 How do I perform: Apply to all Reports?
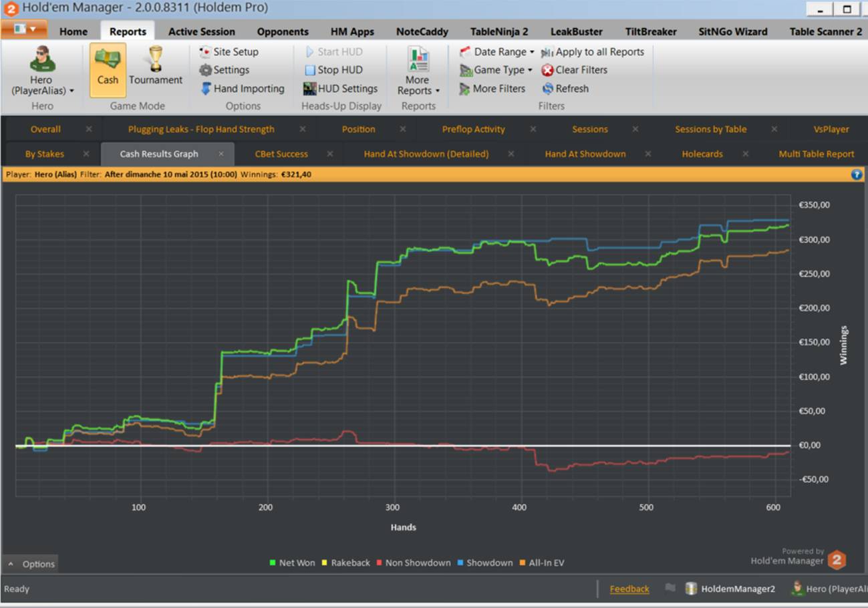[593, 51]
